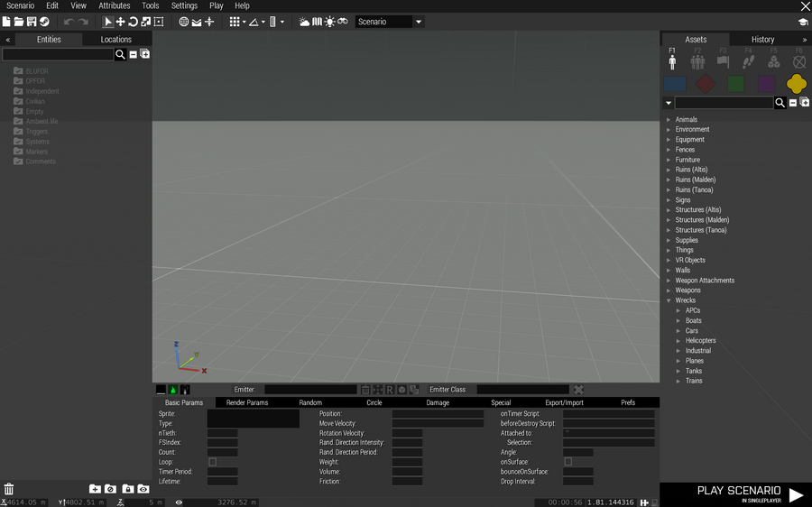Expand the Animals asset category
Screen dimensions: 812x507
(x=669, y=120)
